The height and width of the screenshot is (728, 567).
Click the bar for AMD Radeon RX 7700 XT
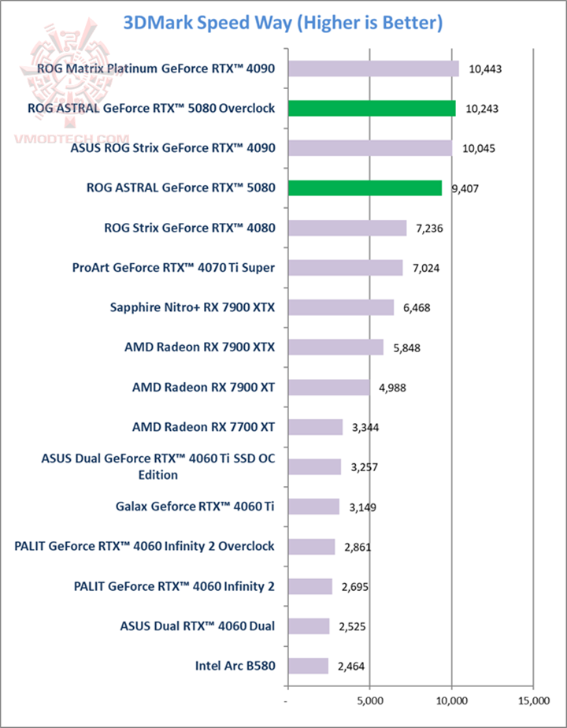316,427
